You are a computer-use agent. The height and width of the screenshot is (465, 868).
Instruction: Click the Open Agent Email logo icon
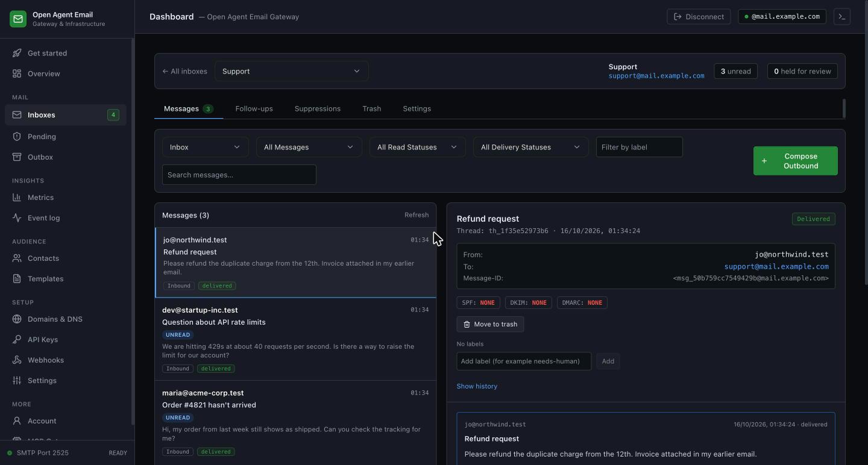18,19
